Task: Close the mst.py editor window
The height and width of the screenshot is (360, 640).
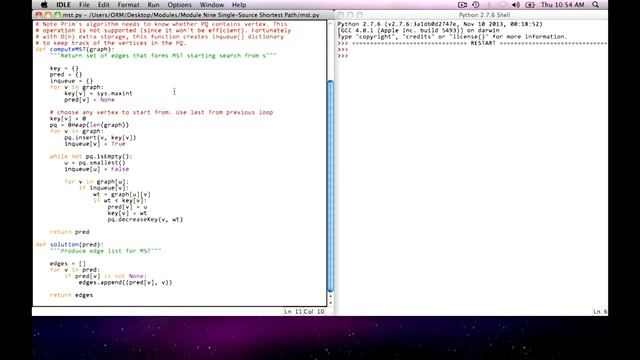Action: [39, 15]
